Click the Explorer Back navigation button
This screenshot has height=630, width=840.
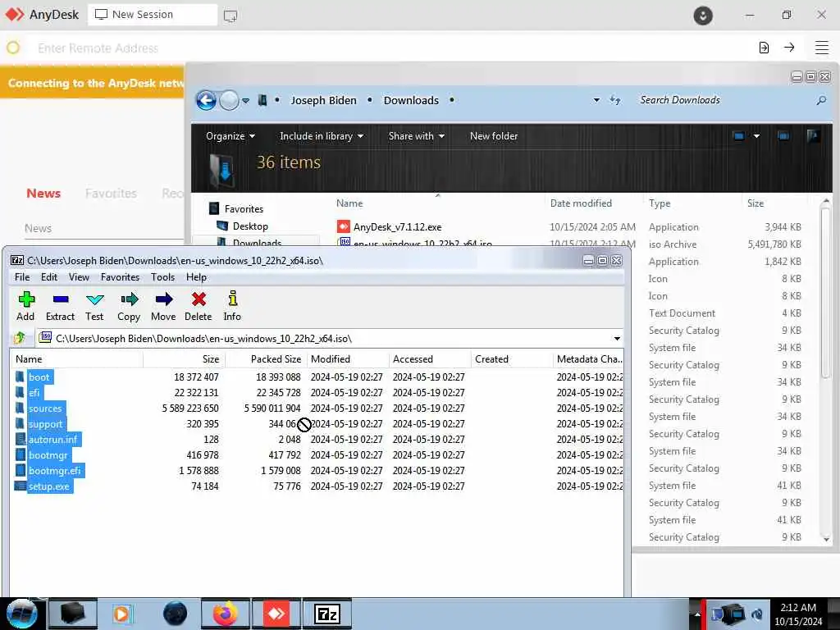pyautogui.click(x=206, y=100)
